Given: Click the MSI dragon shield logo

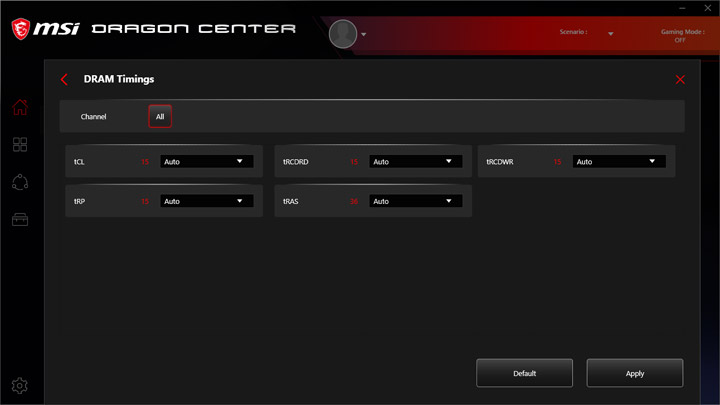Looking at the screenshot, I should [21, 29].
